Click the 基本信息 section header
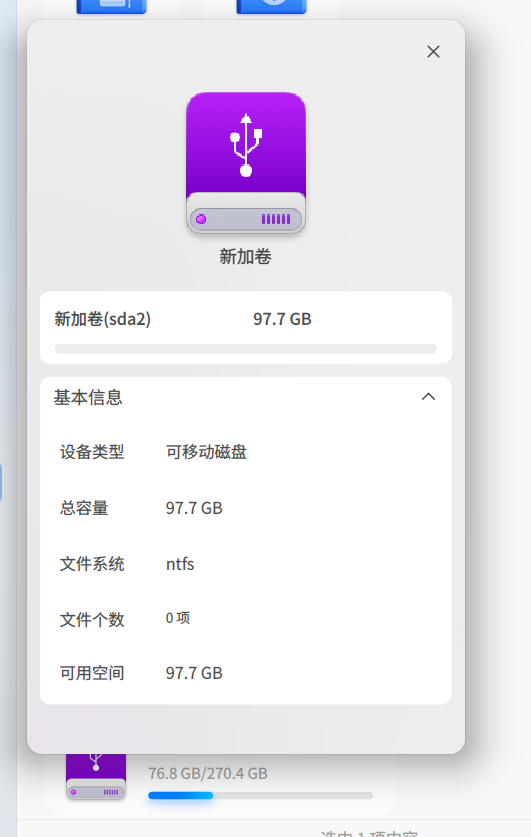 88,397
